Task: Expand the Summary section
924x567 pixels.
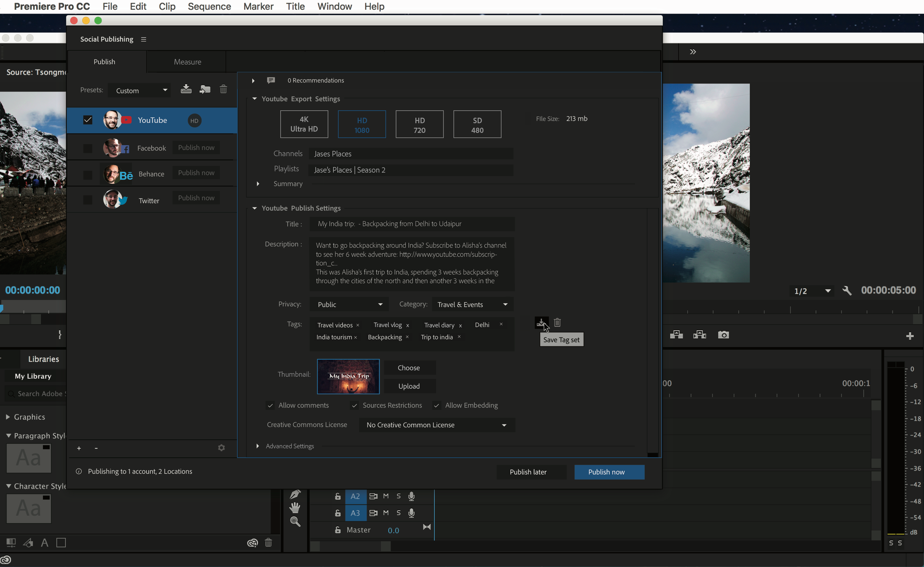Action: (x=258, y=184)
